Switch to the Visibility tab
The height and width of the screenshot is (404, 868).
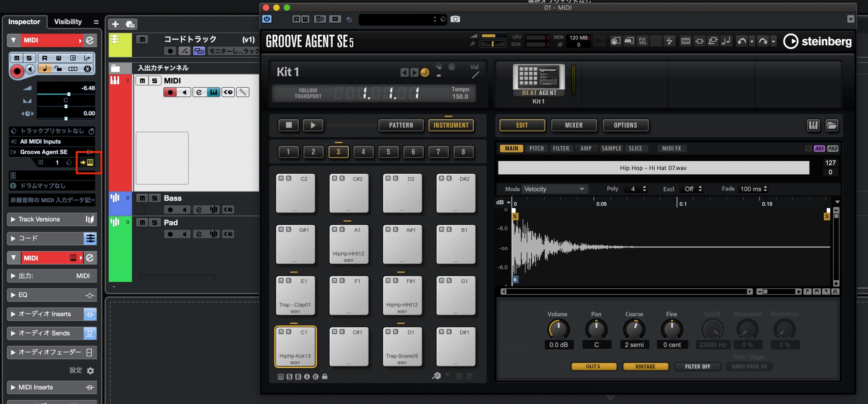point(68,22)
